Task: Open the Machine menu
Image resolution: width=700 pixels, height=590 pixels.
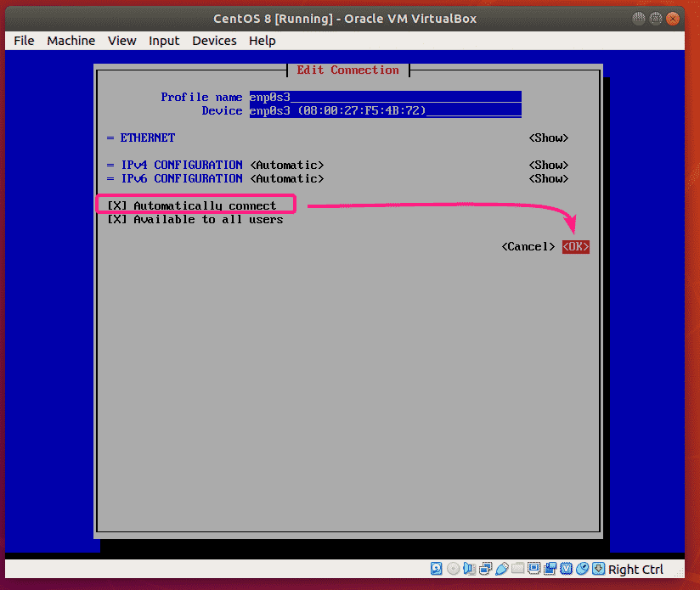Action: (71, 40)
